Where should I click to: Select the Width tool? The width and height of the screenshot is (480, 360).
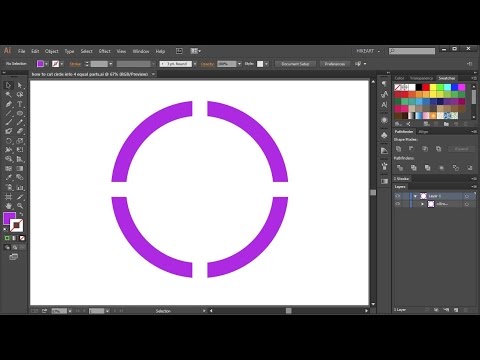(8, 150)
